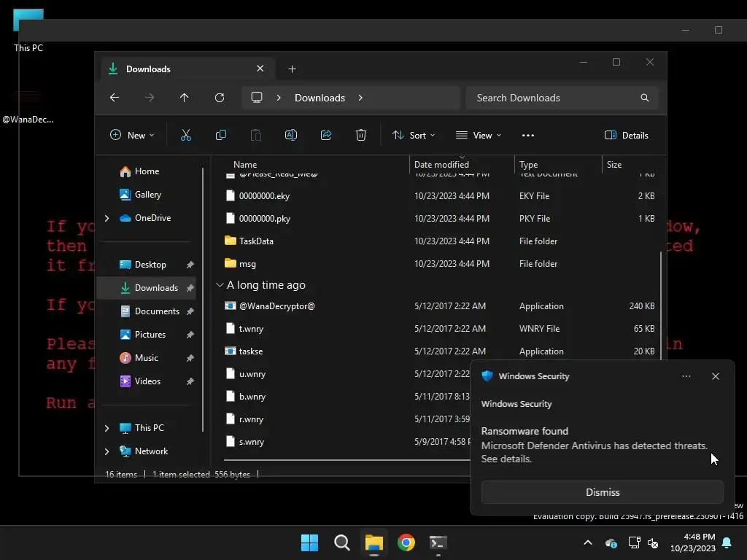Expand Network tree node
The width and height of the screenshot is (747, 560).
click(x=107, y=451)
